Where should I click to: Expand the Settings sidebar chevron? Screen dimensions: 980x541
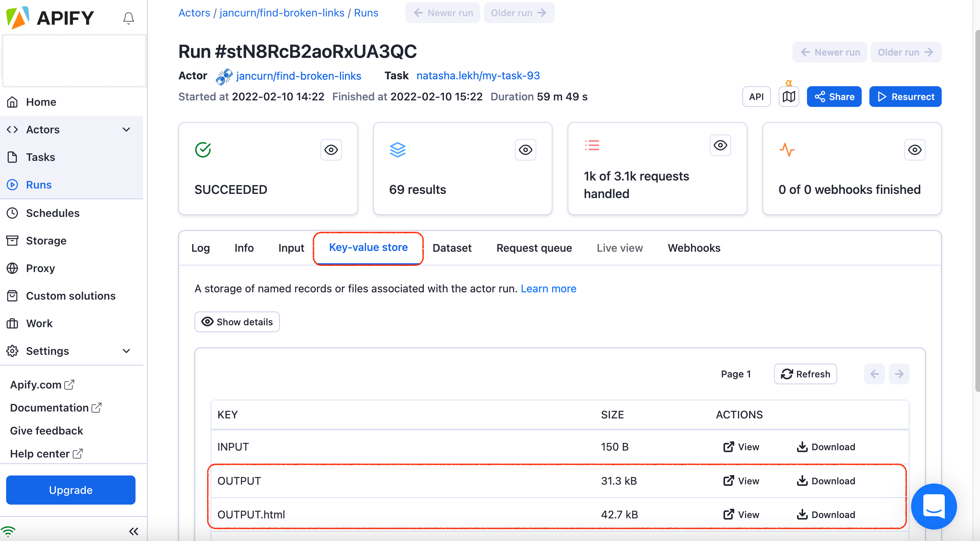pyautogui.click(x=126, y=351)
